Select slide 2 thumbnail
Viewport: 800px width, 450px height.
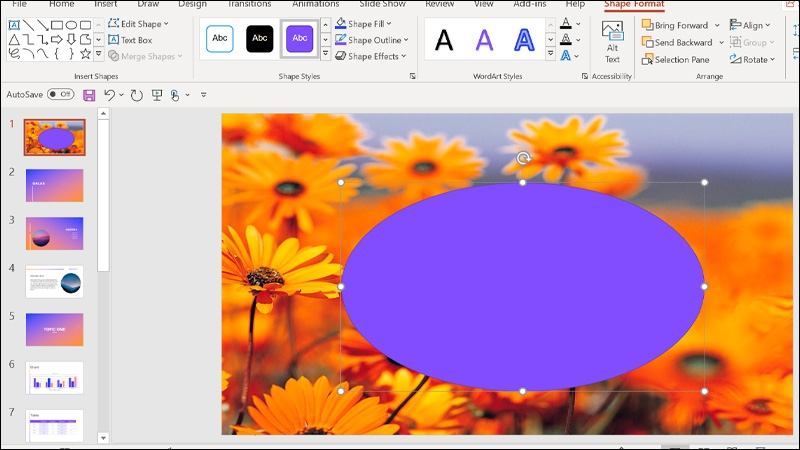point(55,185)
